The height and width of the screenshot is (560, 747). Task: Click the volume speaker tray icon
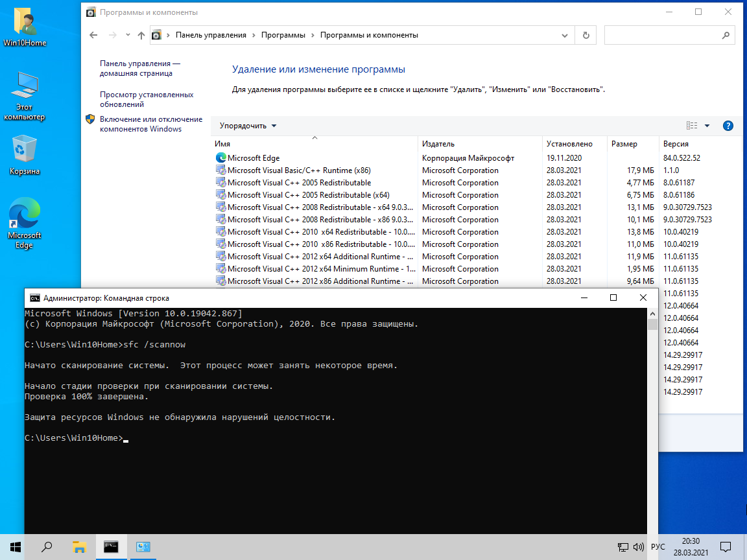[638, 547]
